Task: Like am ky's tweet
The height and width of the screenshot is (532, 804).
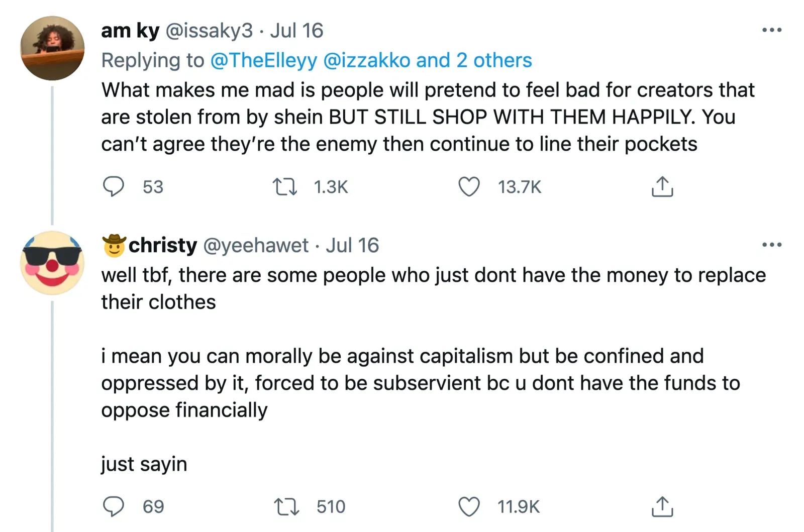Action: click(x=469, y=187)
